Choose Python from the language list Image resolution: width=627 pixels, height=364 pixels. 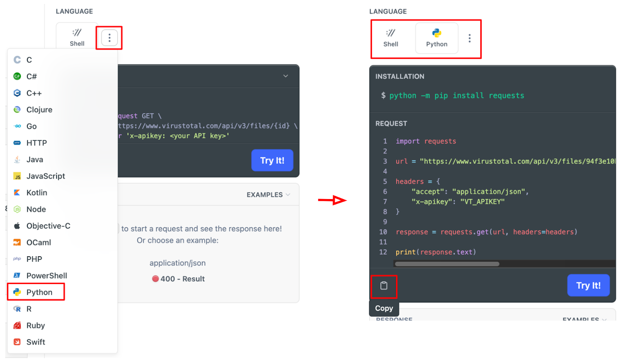point(62,292)
